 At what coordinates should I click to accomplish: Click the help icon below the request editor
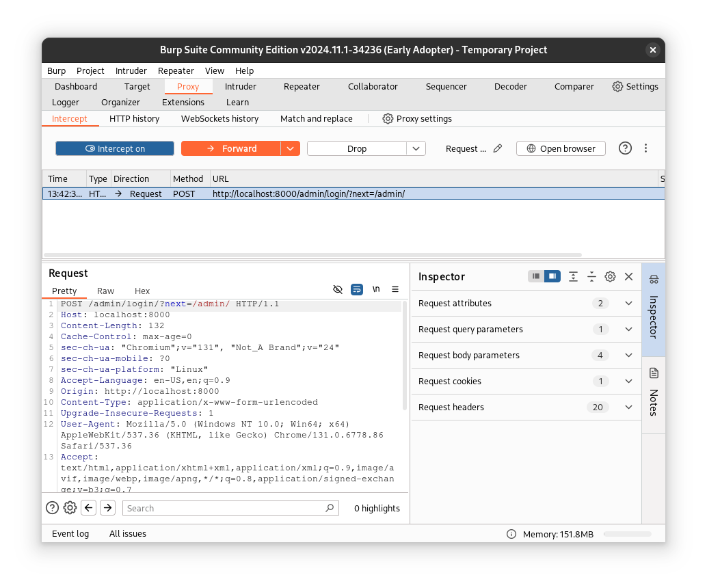click(x=52, y=508)
